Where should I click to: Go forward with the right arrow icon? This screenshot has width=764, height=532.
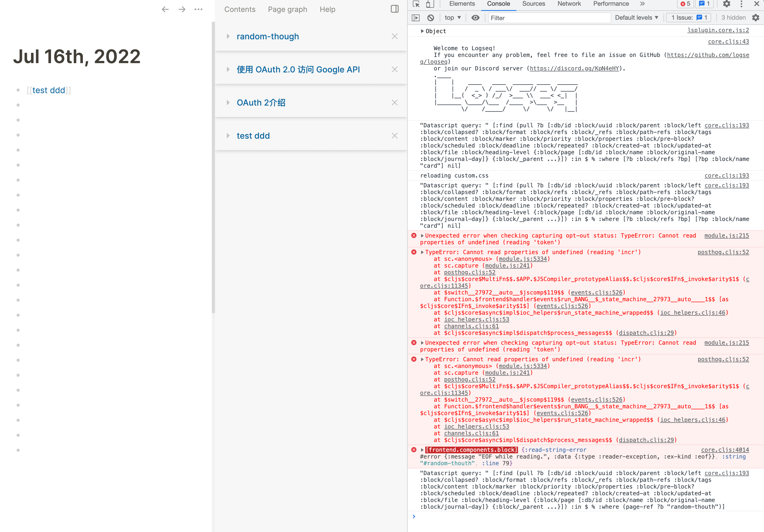(182, 9)
